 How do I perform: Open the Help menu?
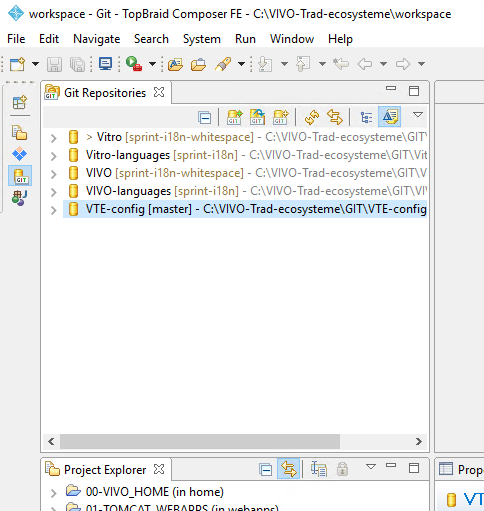click(340, 39)
